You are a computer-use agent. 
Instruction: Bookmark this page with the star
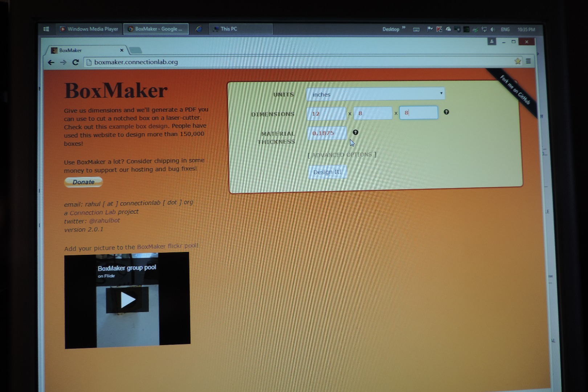[x=518, y=61]
